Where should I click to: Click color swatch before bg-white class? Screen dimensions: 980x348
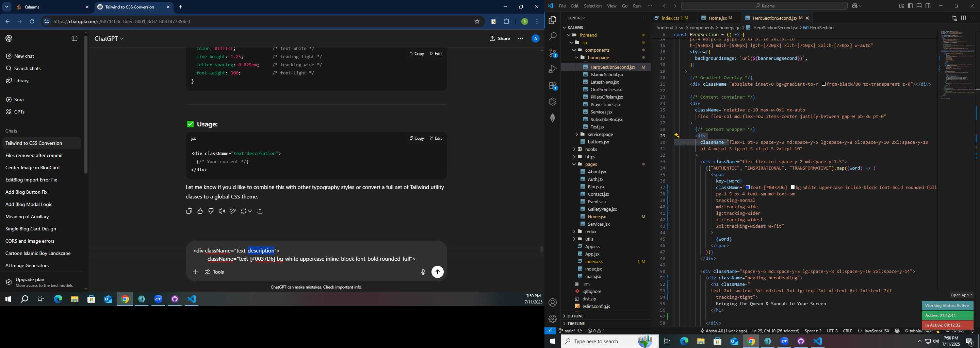tap(793, 187)
